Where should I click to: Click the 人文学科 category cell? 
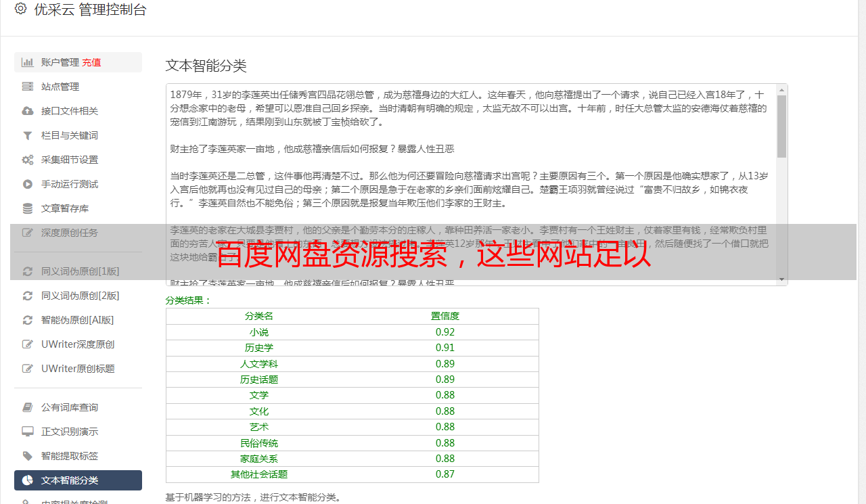click(259, 364)
